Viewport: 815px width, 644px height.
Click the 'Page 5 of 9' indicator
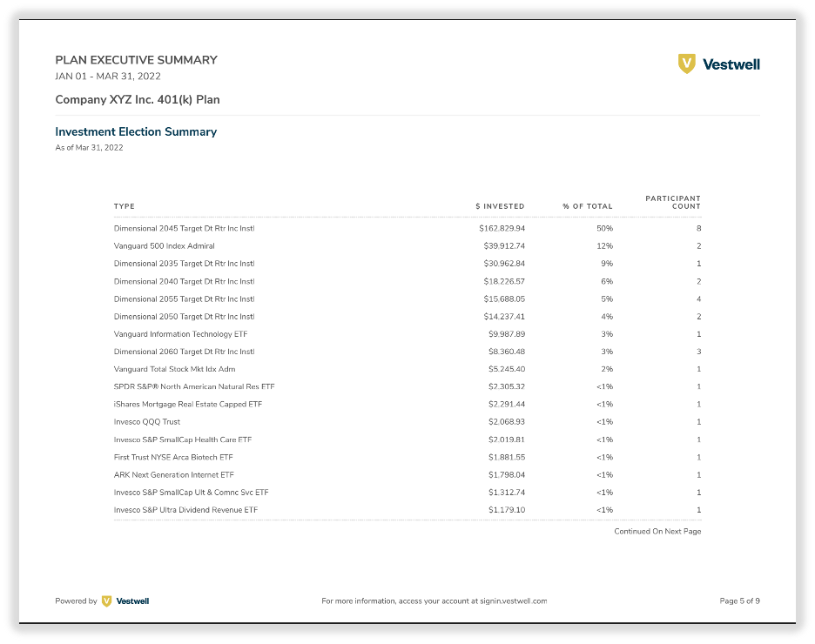739,600
